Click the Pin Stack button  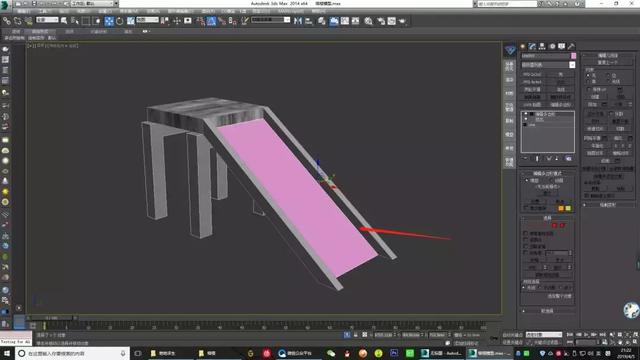[x=525, y=158]
